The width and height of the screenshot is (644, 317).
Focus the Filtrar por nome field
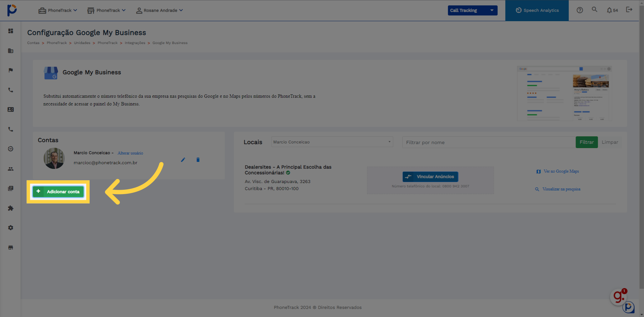(489, 142)
